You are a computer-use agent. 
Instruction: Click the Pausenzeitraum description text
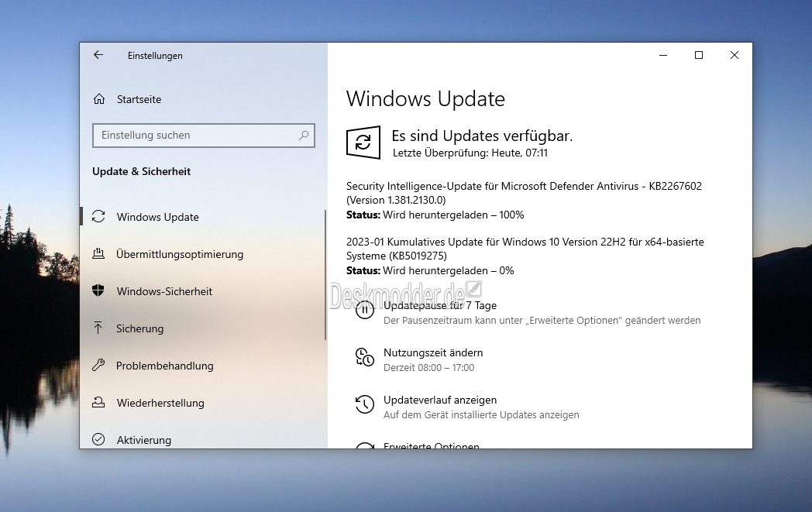(542, 321)
